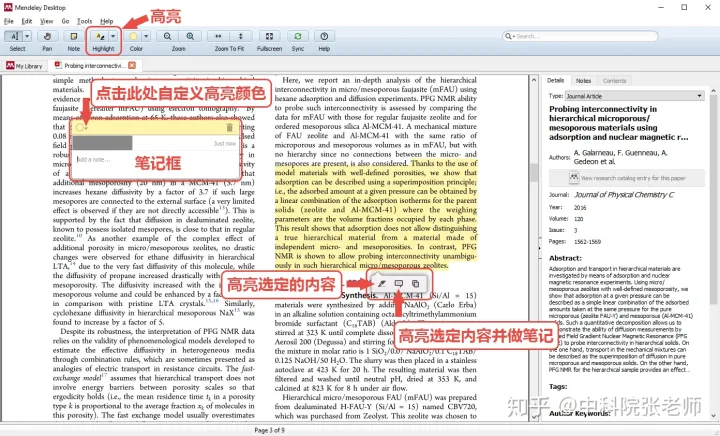Screen dimensions: 720x436
Task: Sync the Mendeley library
Action: pyautogui.click(x=298, y=36)
